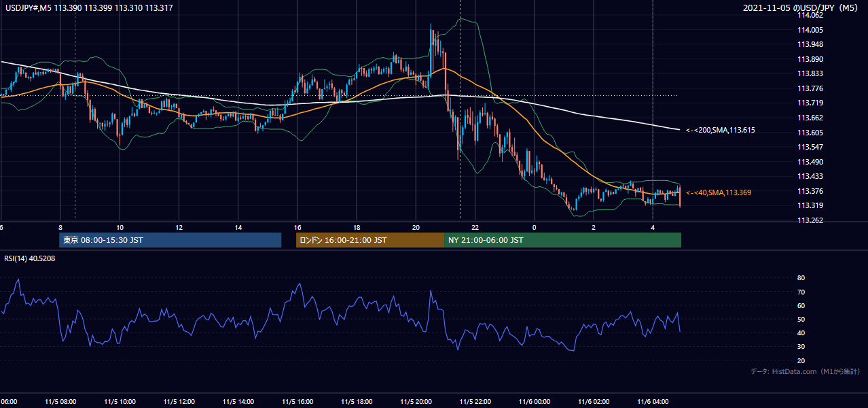Click hour label 4 under the price chart

pos(653,227)
